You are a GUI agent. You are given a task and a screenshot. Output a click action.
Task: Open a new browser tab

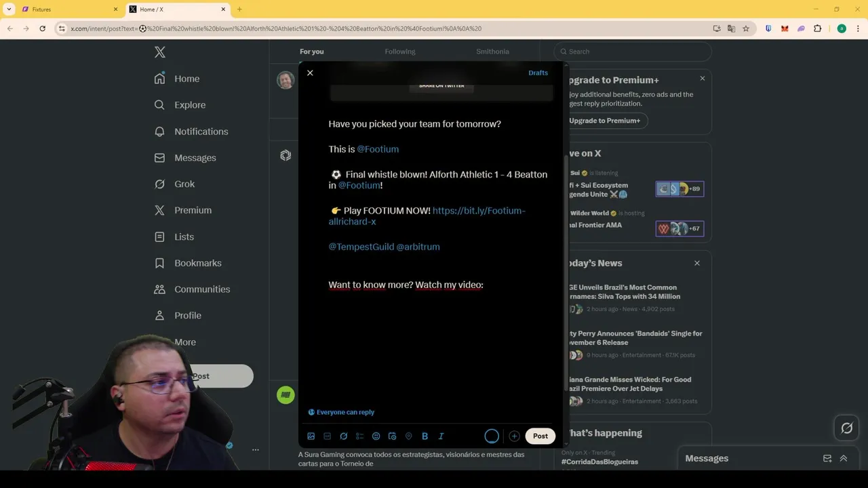239,9
